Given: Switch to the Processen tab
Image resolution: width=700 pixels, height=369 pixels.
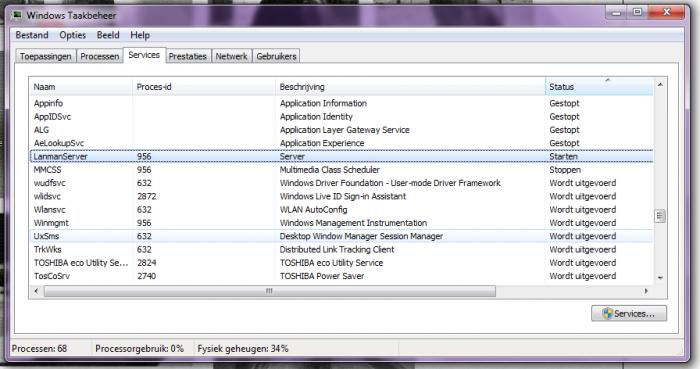Looking at the screenshot, I should point(100,57).
